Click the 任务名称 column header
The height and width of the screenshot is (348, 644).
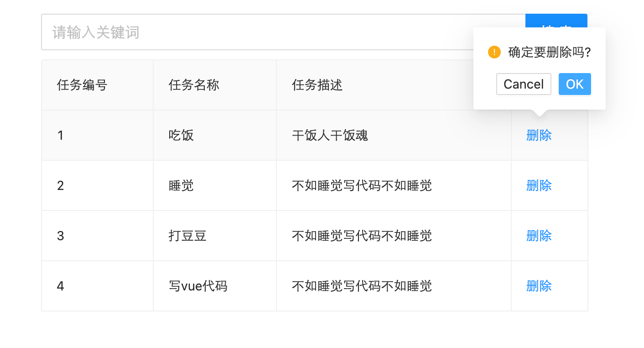(x=215, y=85)
